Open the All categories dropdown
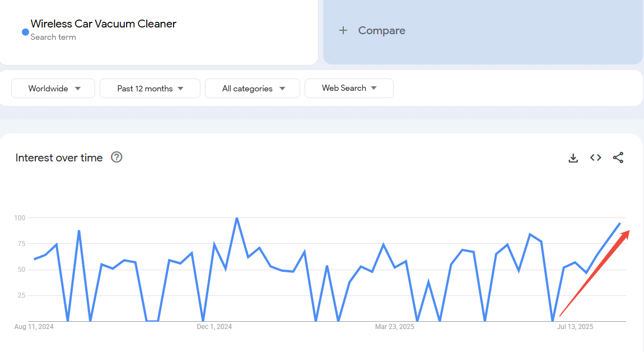Image resolution: width=644 pixels, height=352 pixels. tap(252, 88)
